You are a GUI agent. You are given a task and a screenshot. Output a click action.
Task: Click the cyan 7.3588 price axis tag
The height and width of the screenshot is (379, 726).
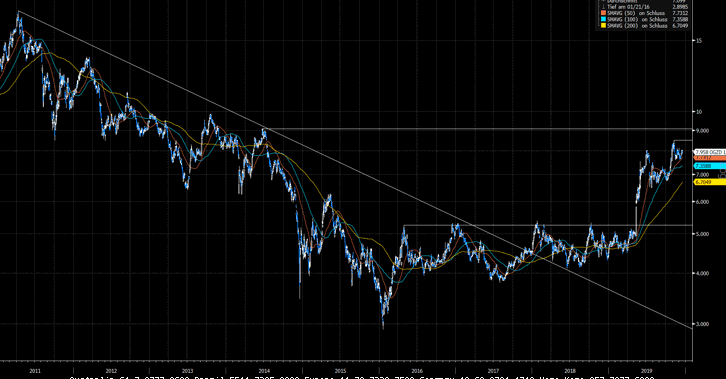pyautogui.click(x=710, y=166)
